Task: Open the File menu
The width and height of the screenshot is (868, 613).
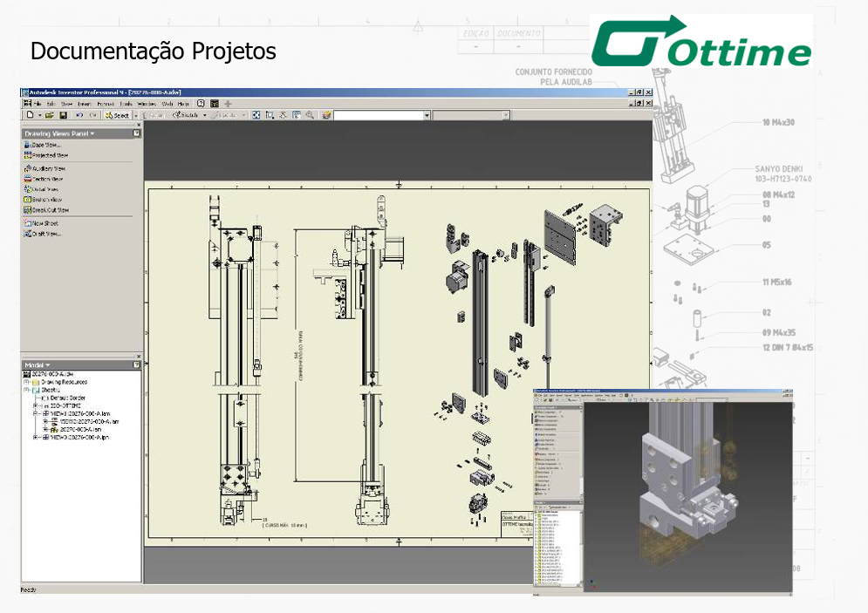Action: click(x=38, y=103)
